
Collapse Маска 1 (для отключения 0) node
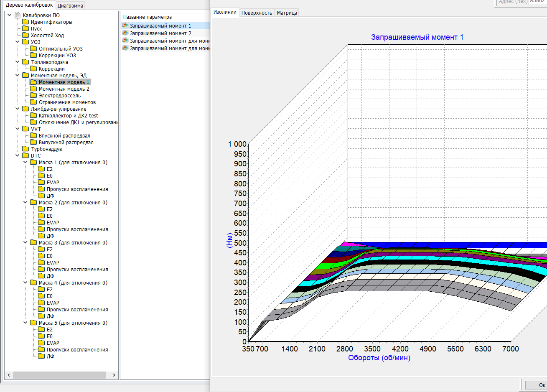(25, 162)
